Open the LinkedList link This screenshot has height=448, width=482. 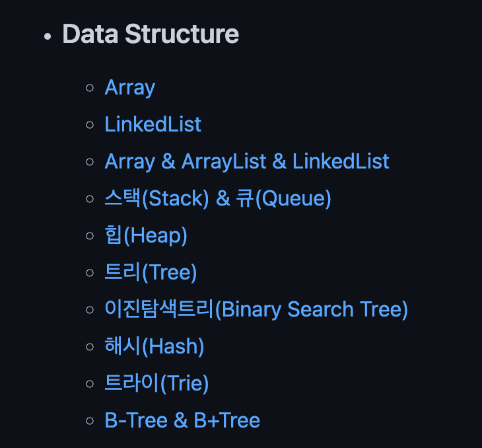coord(153,125)
